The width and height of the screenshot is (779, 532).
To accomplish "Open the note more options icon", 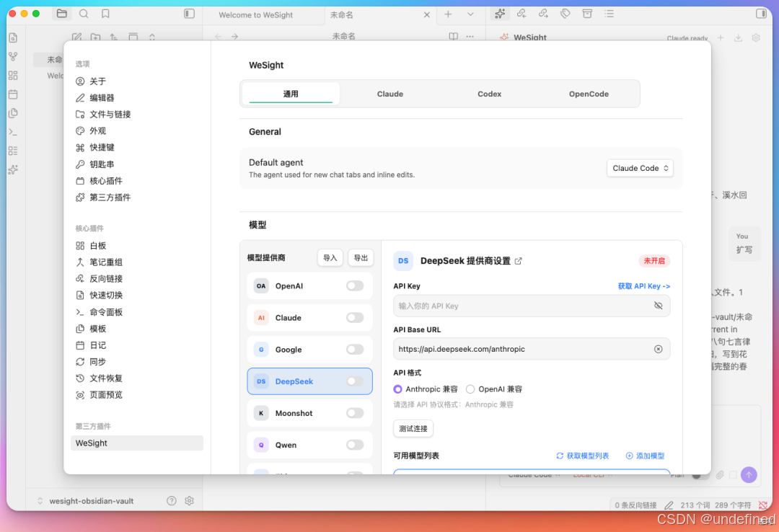I will click(470, 36).
